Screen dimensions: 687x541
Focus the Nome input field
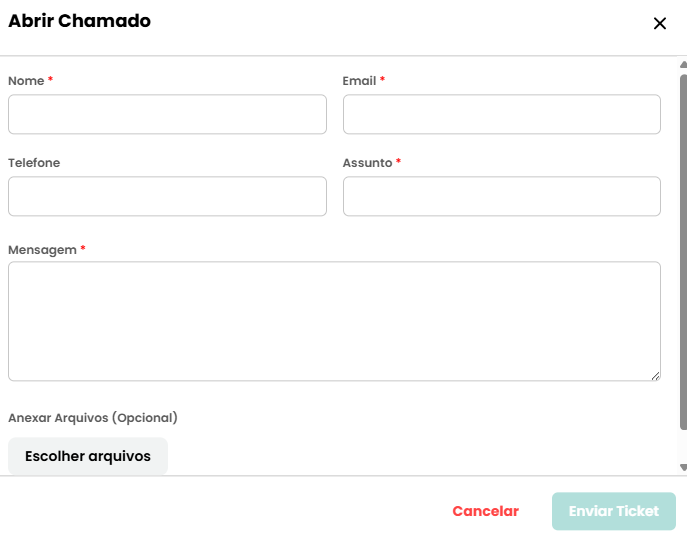coord(167,114)
